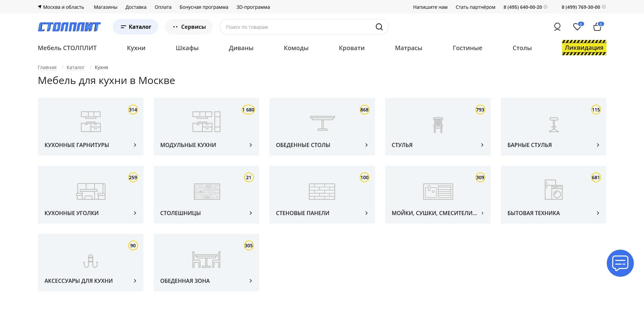
Task: Click the washing machine appliances icon
Action: pyautogui.click(x=554, y=190)
